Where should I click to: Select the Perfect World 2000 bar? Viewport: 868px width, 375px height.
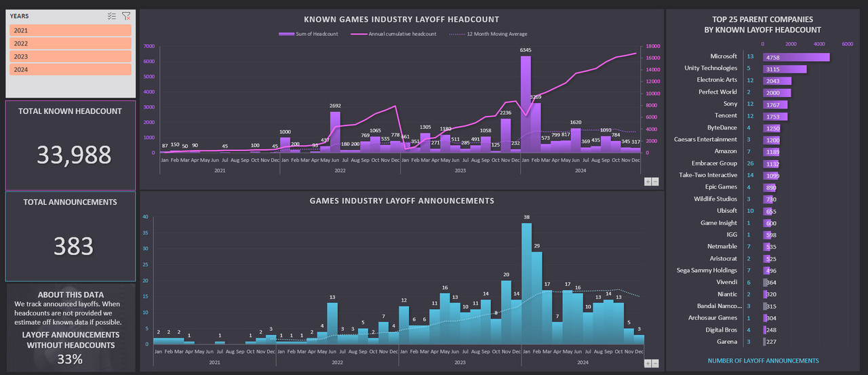[777, 92]
